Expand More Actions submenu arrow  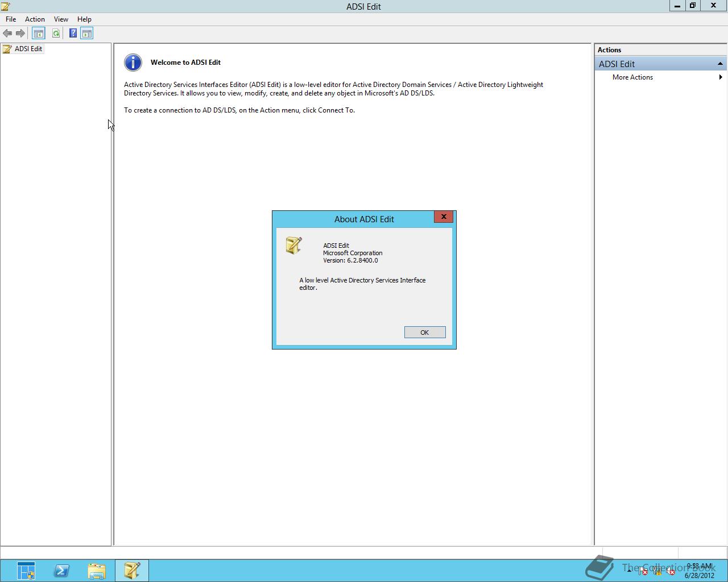point(721,77)
